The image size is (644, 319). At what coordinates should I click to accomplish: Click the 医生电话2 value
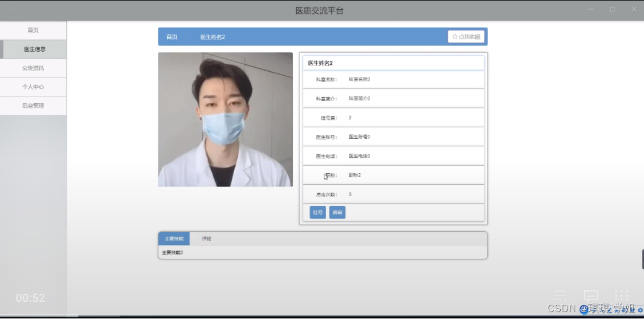coord(359,156)
